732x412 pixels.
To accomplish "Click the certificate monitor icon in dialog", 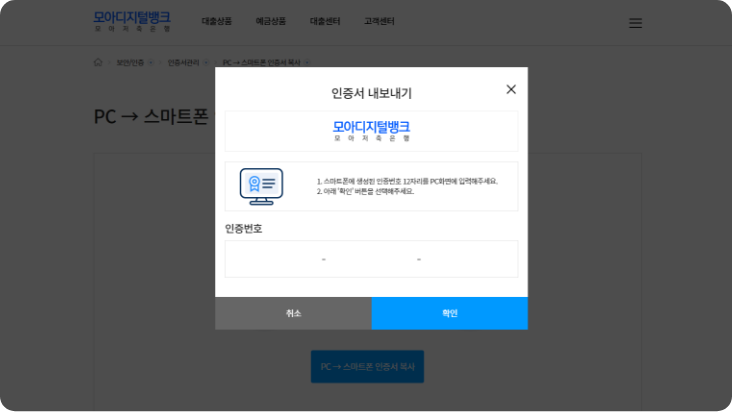I will point(261,187).
